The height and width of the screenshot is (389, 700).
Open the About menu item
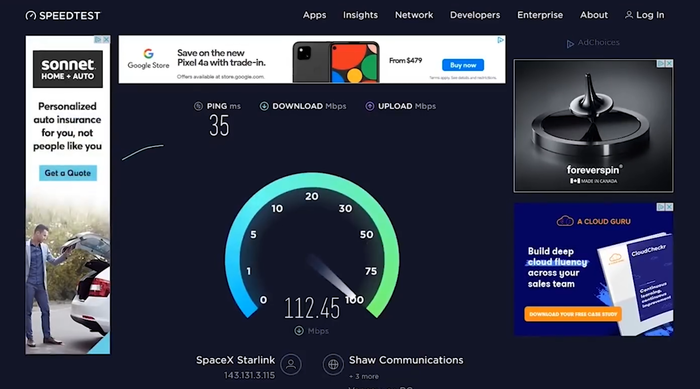pos(594,15)
